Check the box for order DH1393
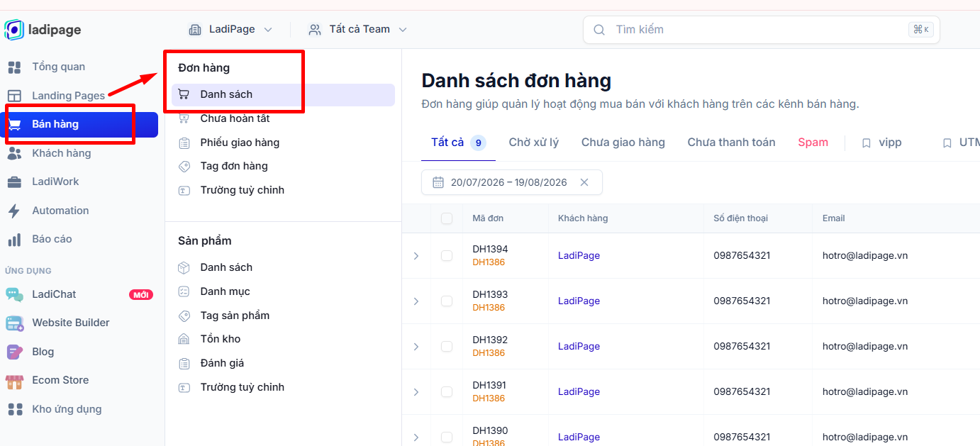This screenshot has width=980, height=446. [x=447, y=301]
